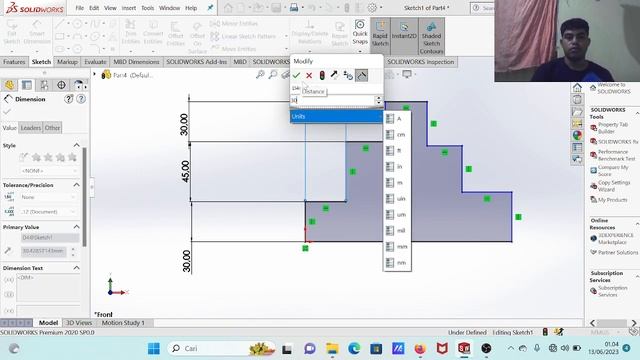Collapse the Style section
Screen dimensions: 640x360
point(77,145)
